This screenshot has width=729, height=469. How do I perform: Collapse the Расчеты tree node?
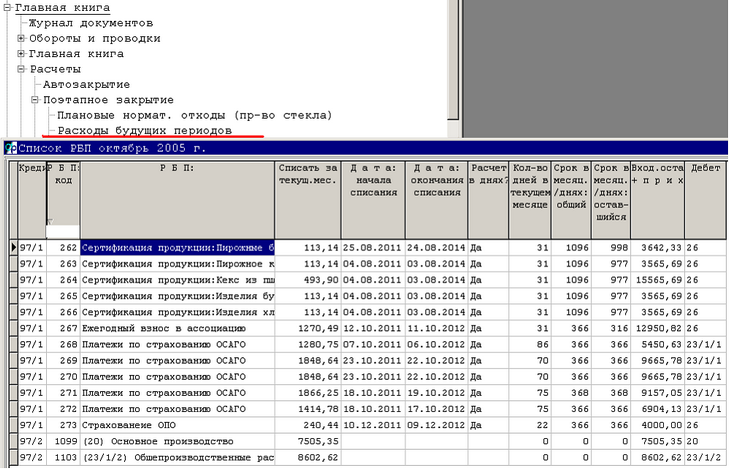coord(20,69)
